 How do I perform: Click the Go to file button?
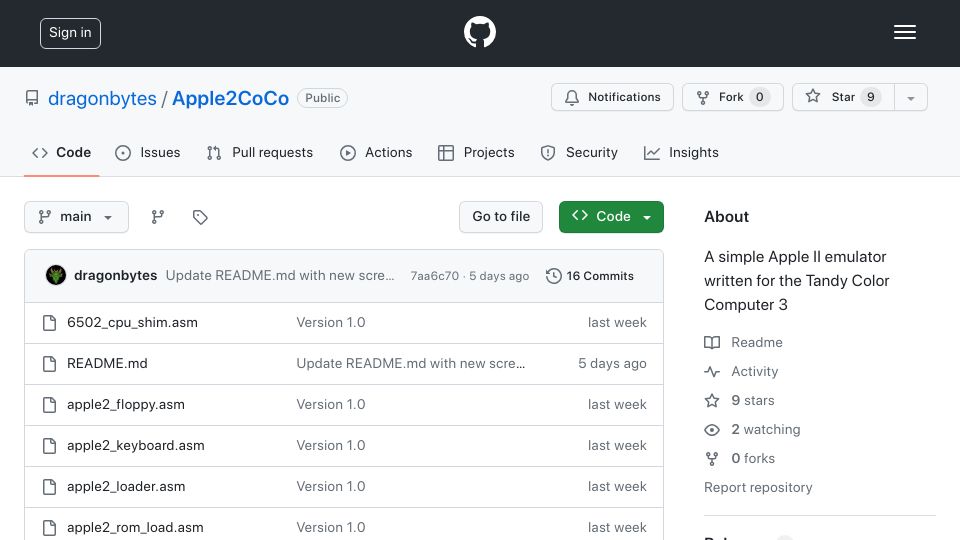[x=501, y=217]
